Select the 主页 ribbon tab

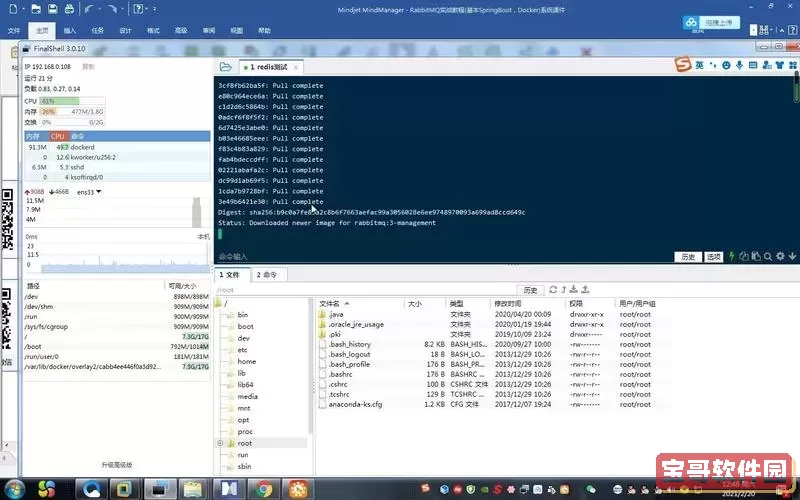(42, 31)
